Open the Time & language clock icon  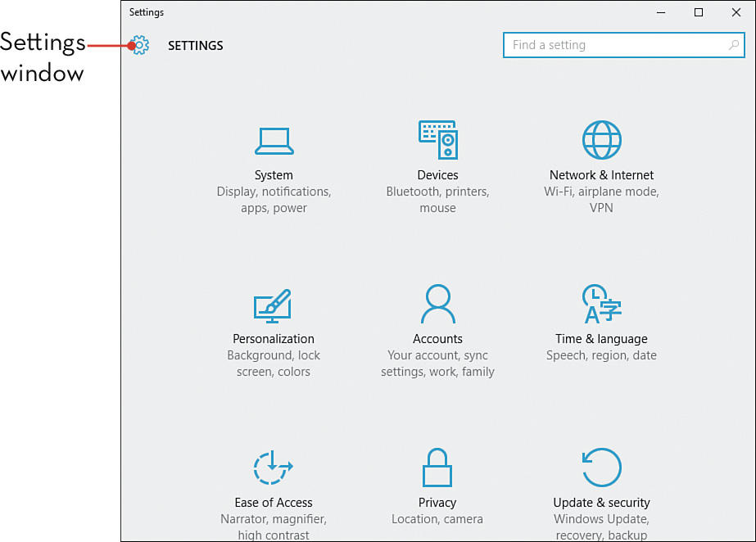[602, 304]
